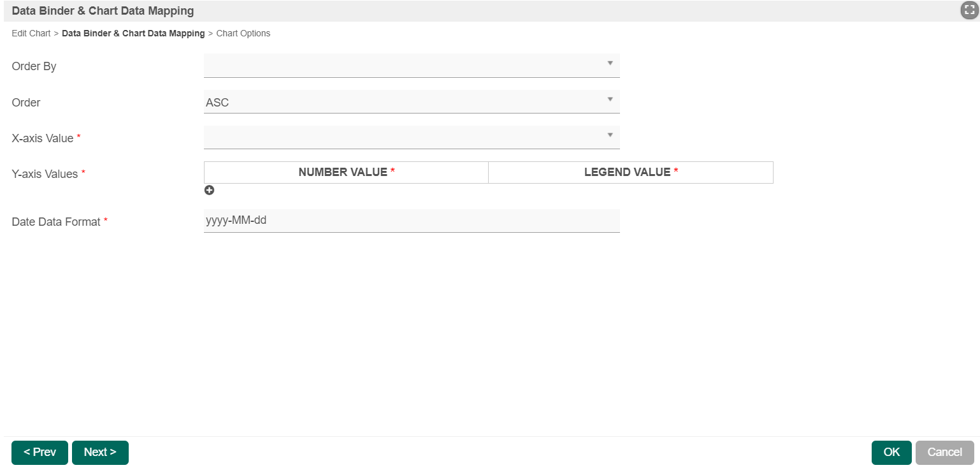Open Edit Chart breadcrumb
980x470 pixels.
click(31, 33)
